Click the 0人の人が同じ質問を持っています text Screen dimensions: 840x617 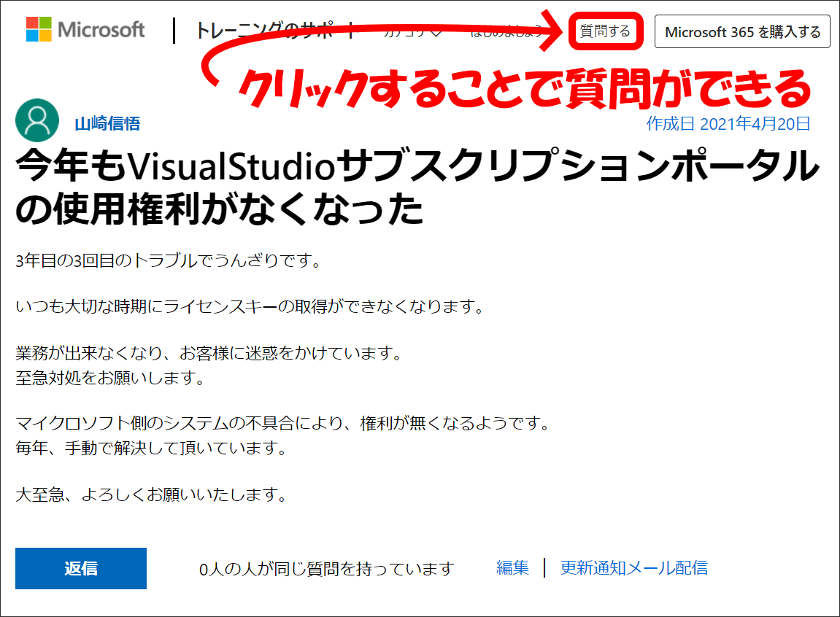coord(327,568)
